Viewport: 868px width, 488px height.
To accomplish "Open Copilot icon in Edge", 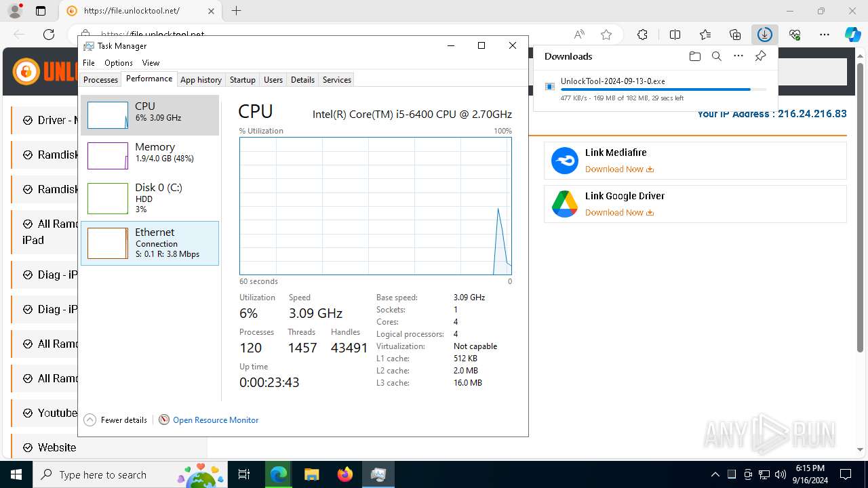I will point(852,35).
